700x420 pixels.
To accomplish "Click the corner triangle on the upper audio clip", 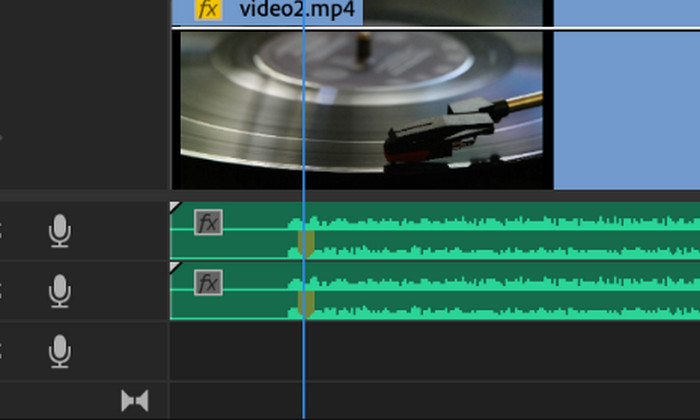I will (176, 207).
